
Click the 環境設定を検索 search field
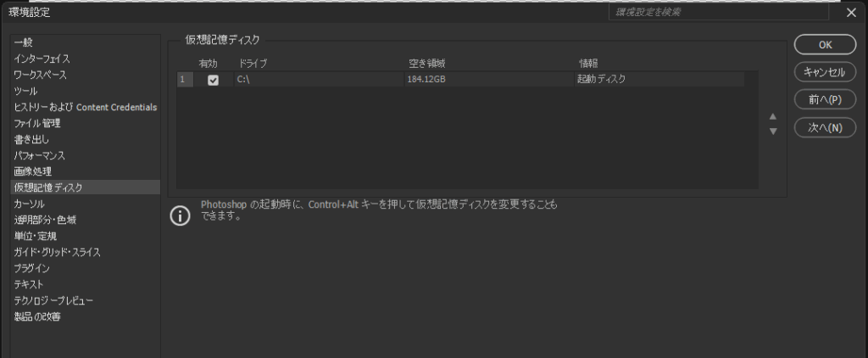(717, 12)
